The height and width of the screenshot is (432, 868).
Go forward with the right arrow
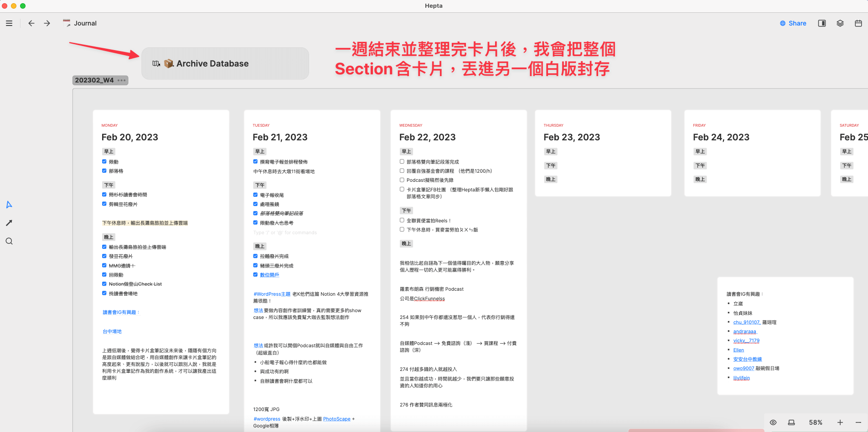click(47, 23)
